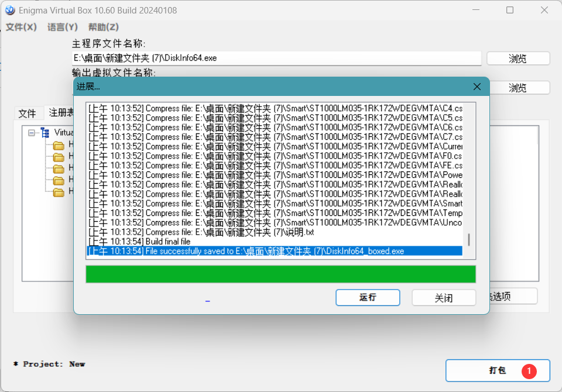Minimize the Enigma Virtual Box window

tap(476, 10)
